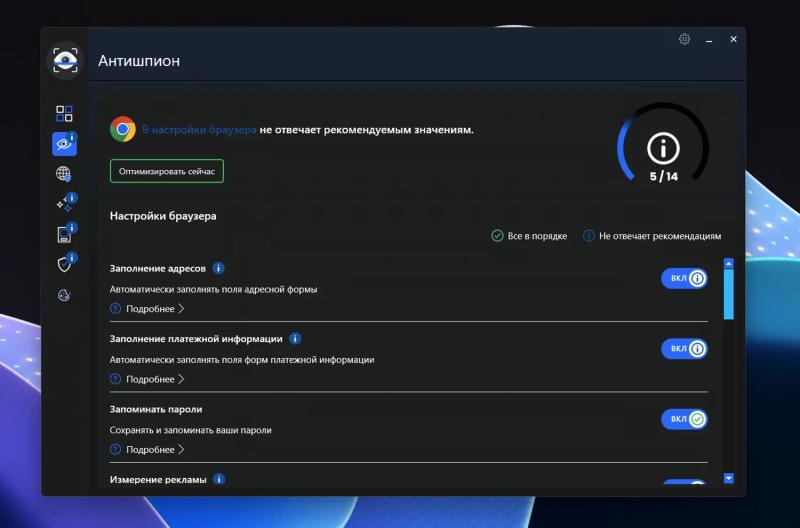The image size is (800, 528).
Task: Click the Заполнение адресов setting title
Action: pyautogui.click(x=158, y=268)
